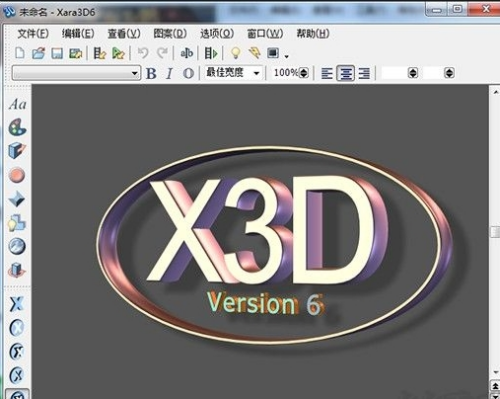
Task: Open the 文件(F) menu
Action: coord(33,34)
